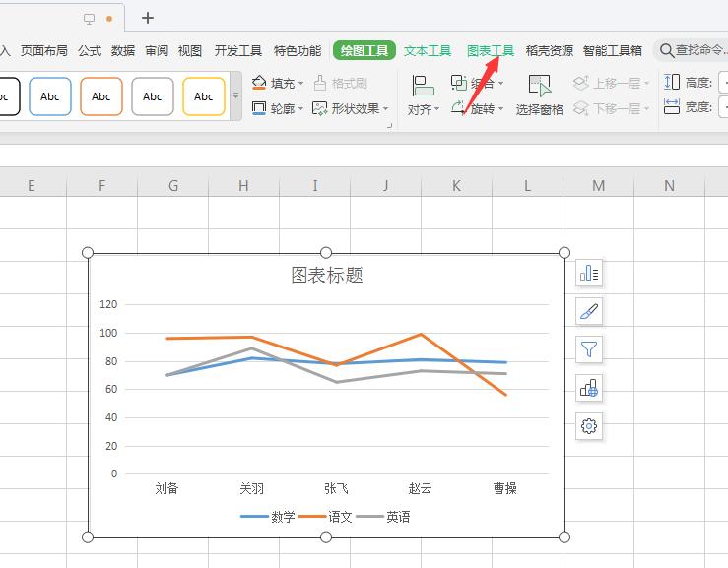
Task: Open the 公式 tab
Action: [x=89, y=50]
